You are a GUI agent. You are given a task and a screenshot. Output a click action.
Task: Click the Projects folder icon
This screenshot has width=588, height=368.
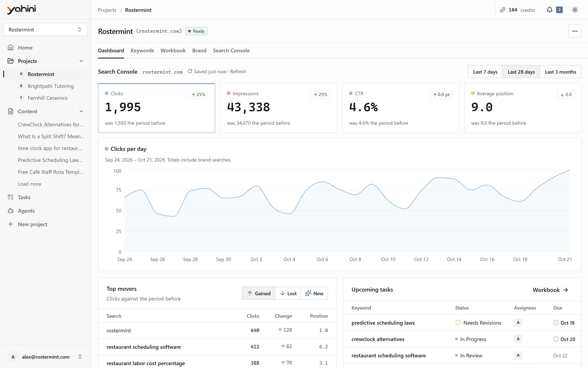10,61
